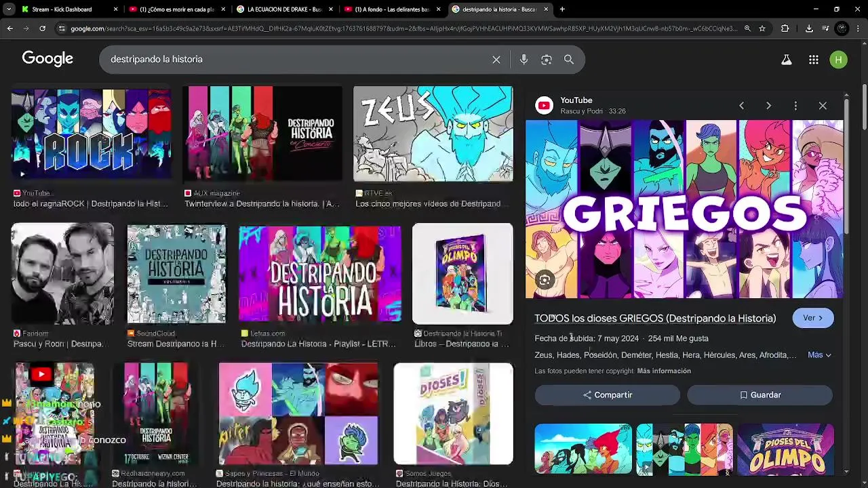The width and height of the screenshot is (868, 488).
Task: Open the ¡Dioses! board game thumbnail
Action: [x=454, y=414]
